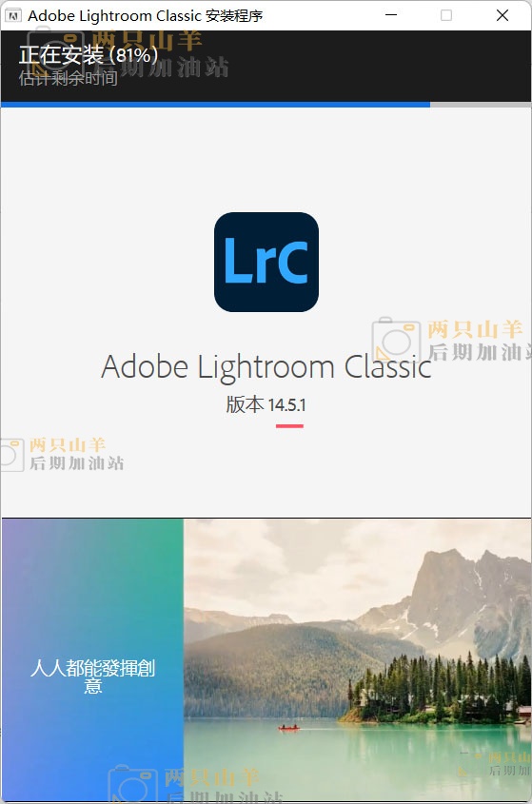Click the disabled maximize window button
Screen dimensions: 532x804
point(446,15)
